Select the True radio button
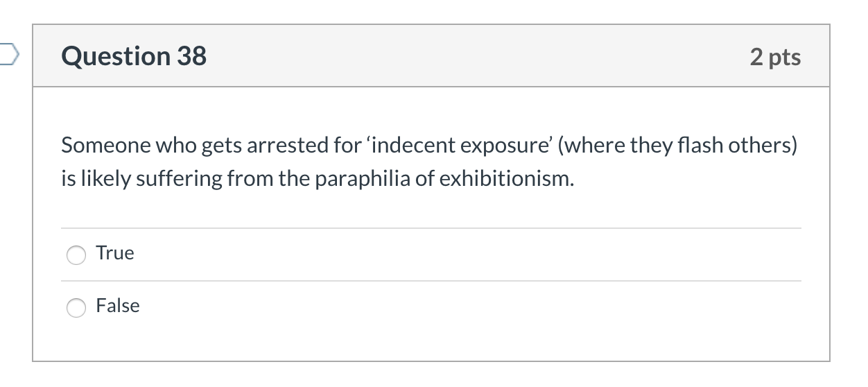Image resolution: width=868 pixels, height=387 pixels. coord(76,255)
